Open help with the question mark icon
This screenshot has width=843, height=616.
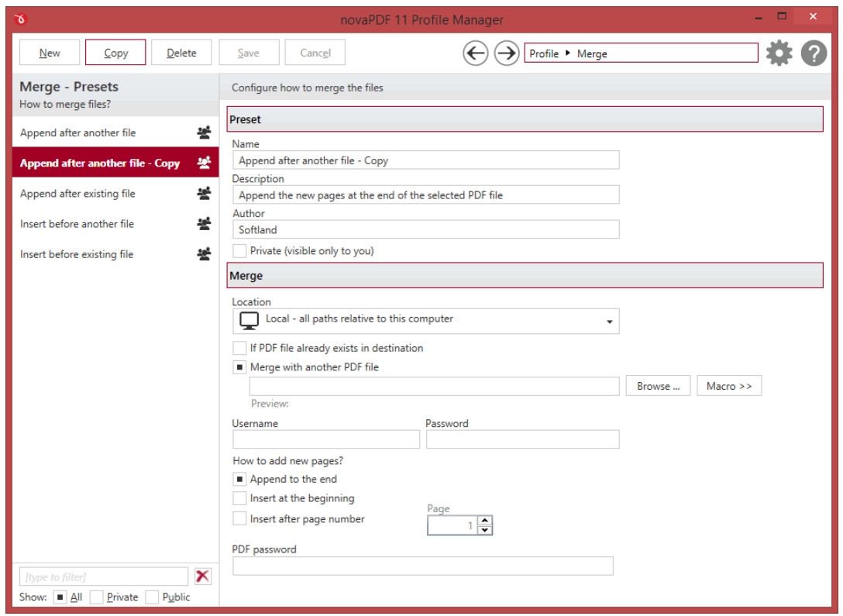pos(810,53)
